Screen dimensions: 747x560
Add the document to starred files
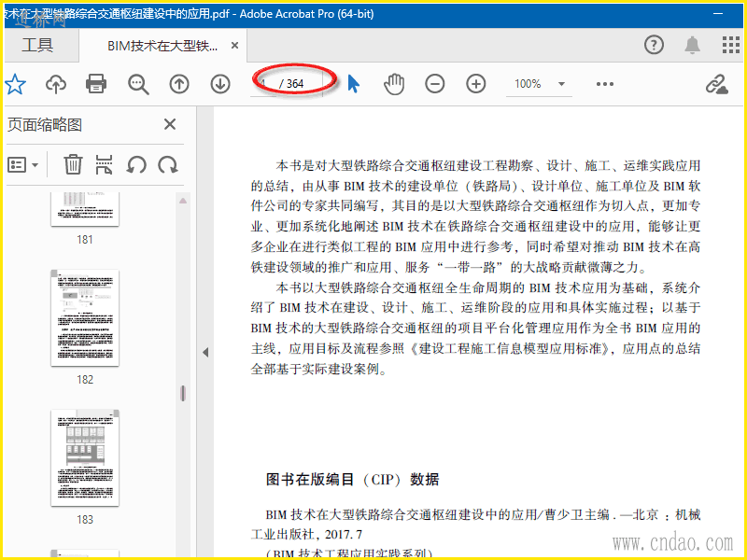(x=15, y=84)
